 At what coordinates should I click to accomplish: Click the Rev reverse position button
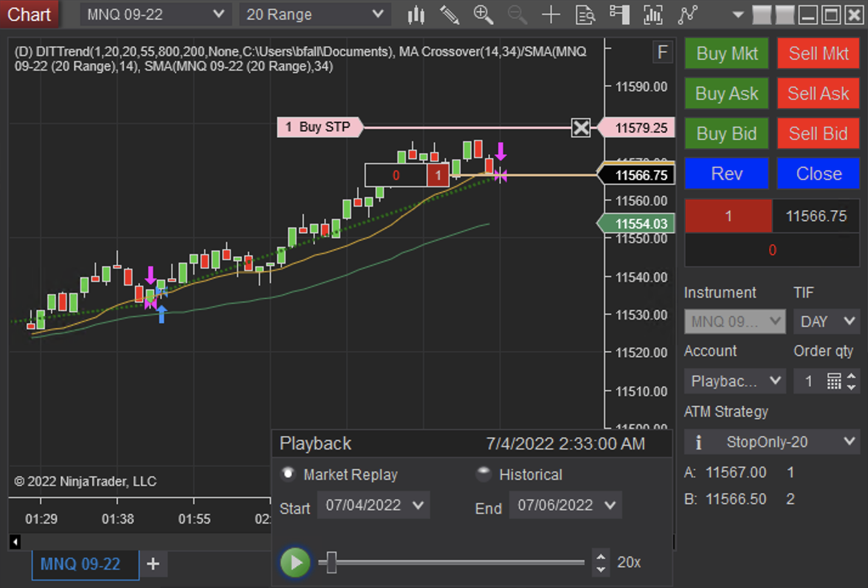pos(727,174)
